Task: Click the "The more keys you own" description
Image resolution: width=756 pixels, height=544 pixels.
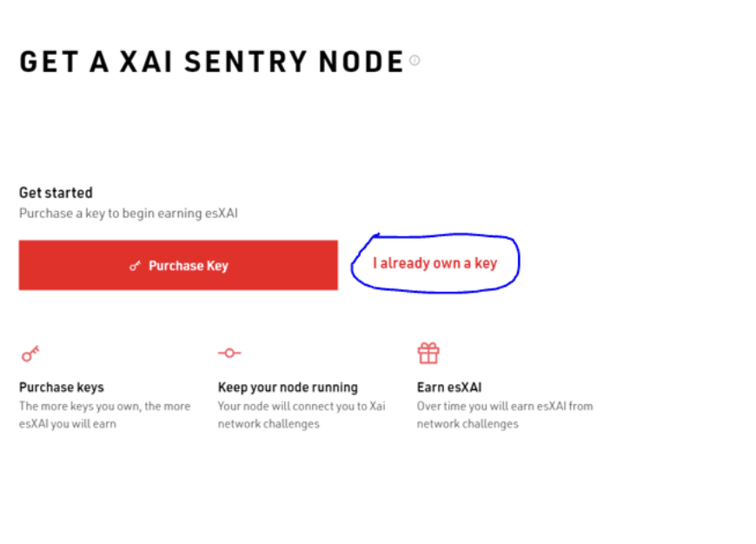Action: tap(104, 415)
